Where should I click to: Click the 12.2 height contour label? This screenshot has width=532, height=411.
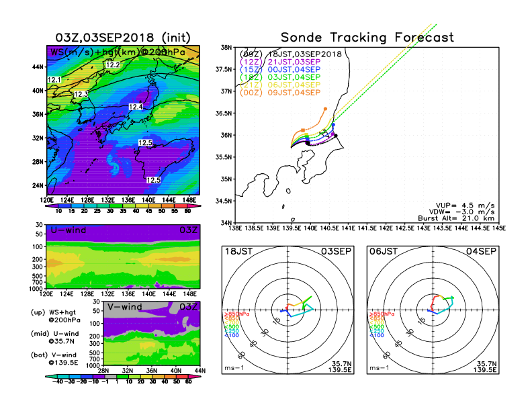113,64
